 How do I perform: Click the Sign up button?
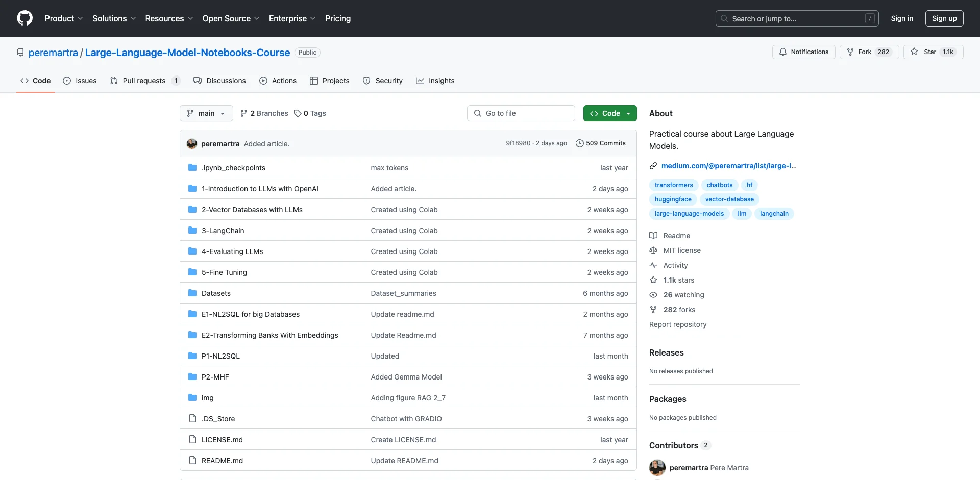point(944,18)
